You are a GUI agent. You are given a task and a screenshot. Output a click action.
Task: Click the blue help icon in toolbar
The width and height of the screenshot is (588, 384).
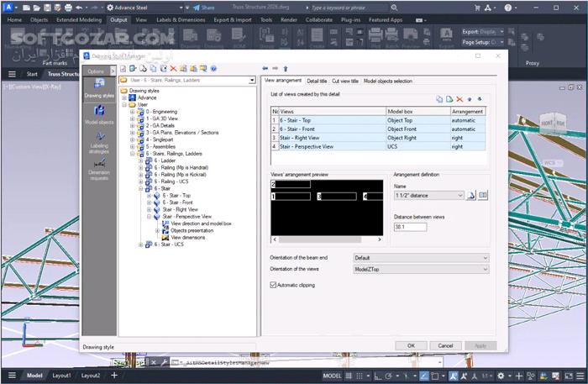point(214,68)
